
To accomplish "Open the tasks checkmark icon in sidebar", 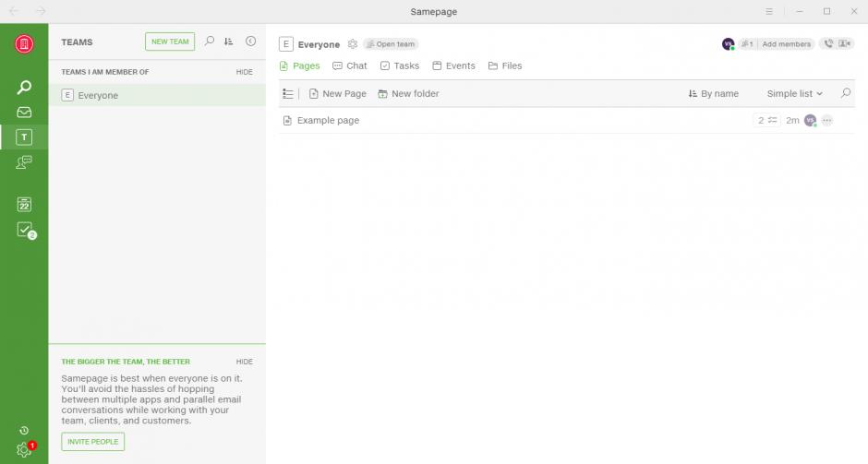I will coord(25,230).
